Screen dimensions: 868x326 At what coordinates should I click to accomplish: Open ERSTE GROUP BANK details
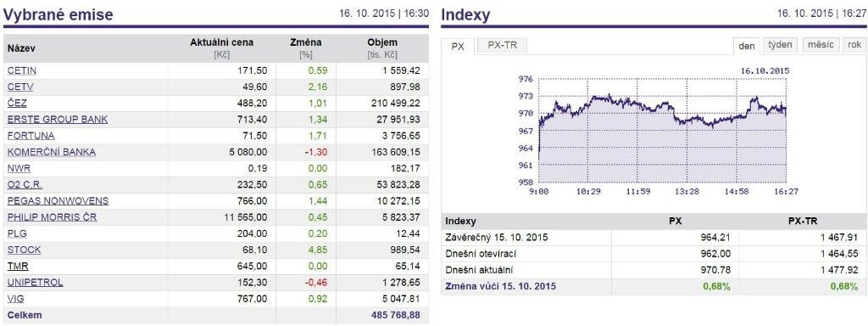point(58,119)
